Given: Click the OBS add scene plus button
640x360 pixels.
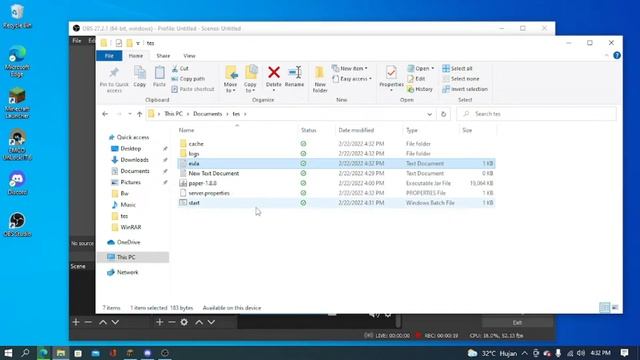Looking at the screenshot, I should pos(76,322).
